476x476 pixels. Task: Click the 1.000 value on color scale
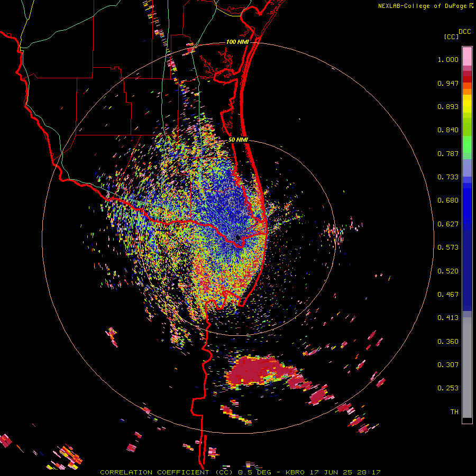(448, 59)
